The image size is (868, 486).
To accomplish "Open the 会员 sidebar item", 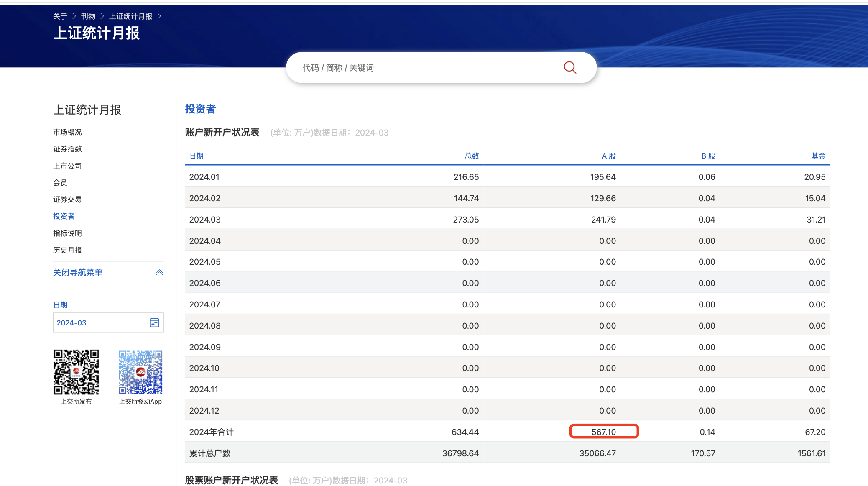I will coord(60,183).
